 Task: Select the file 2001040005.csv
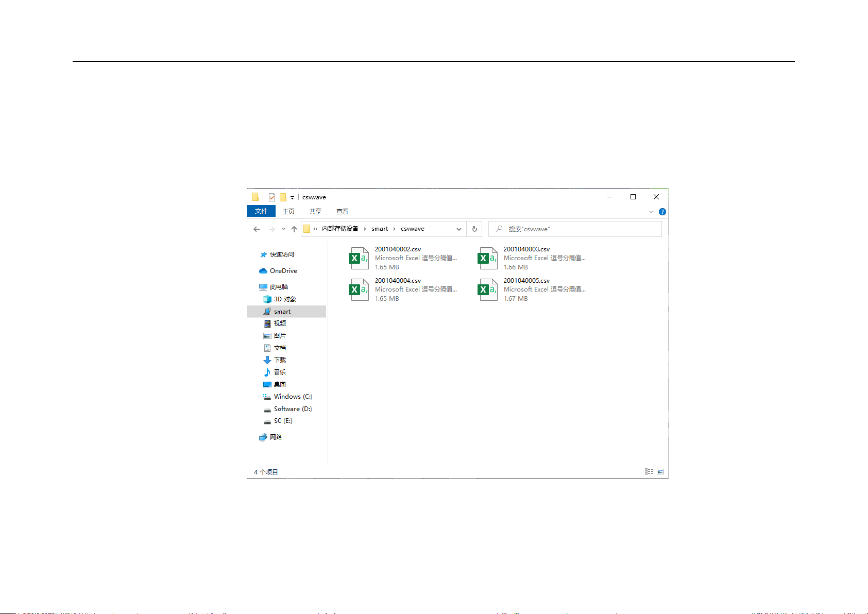coord(532,289)
